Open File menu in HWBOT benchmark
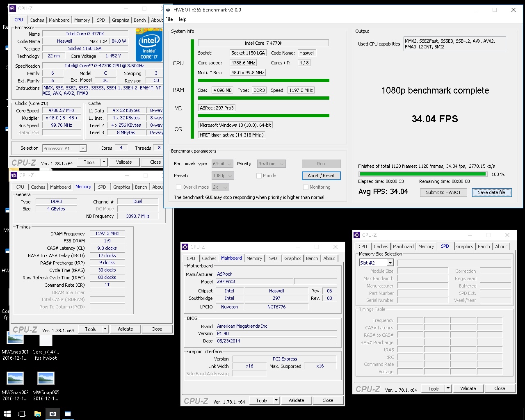Viewport: 525px width, 420px height. pos(169,19)
